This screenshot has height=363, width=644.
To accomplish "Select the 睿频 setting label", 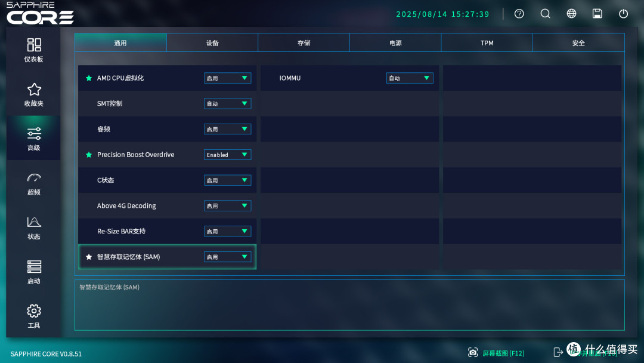I will coord(104,129).
